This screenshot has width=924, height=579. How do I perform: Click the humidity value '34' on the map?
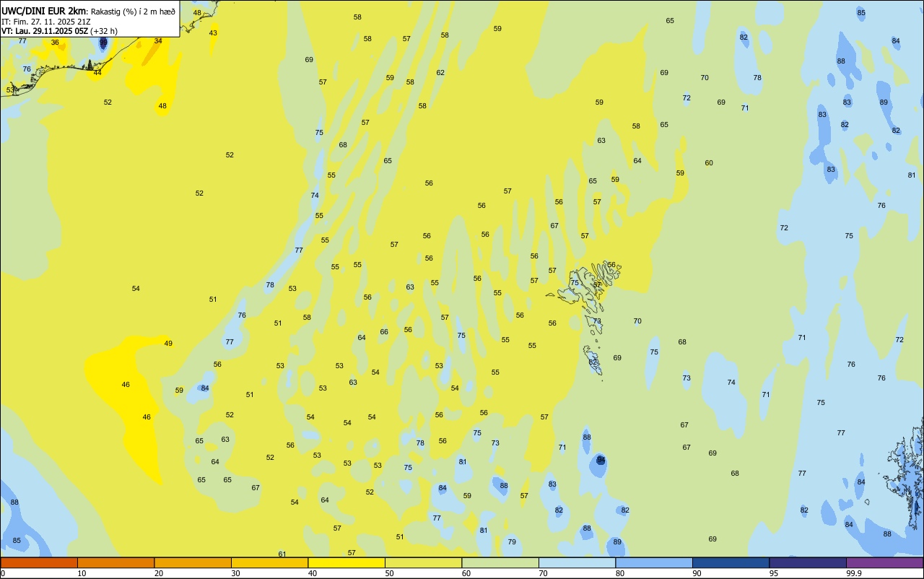pos(158,41)
